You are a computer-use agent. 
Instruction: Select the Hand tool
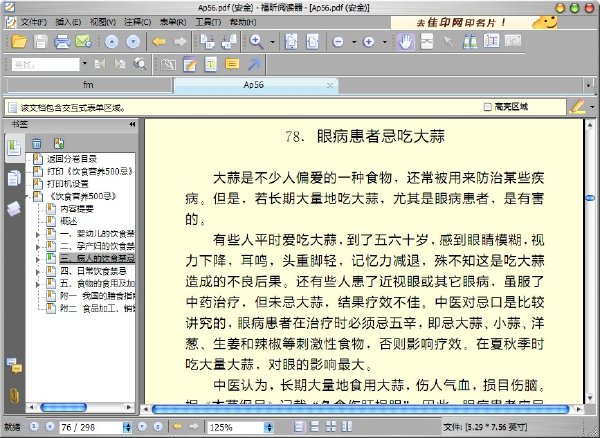406,41
